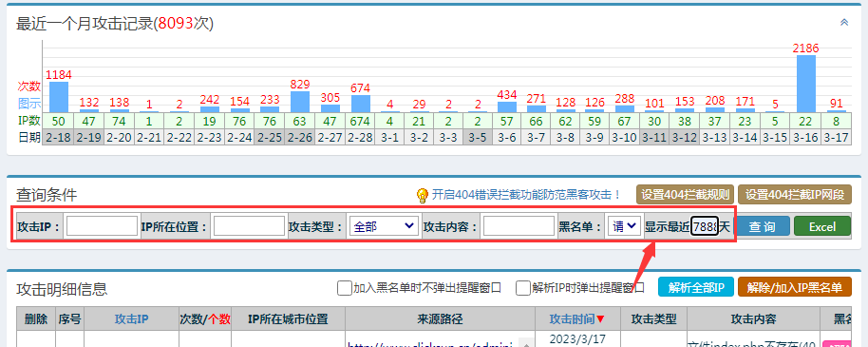Click the 2-18 attack count bar
This screenshot has width=868, height=347.
coord(59,98)
